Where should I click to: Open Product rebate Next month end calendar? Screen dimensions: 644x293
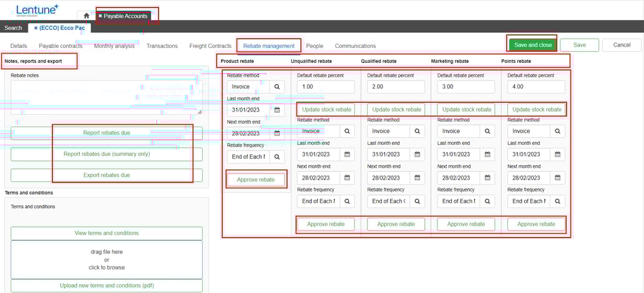coord(277,133)
